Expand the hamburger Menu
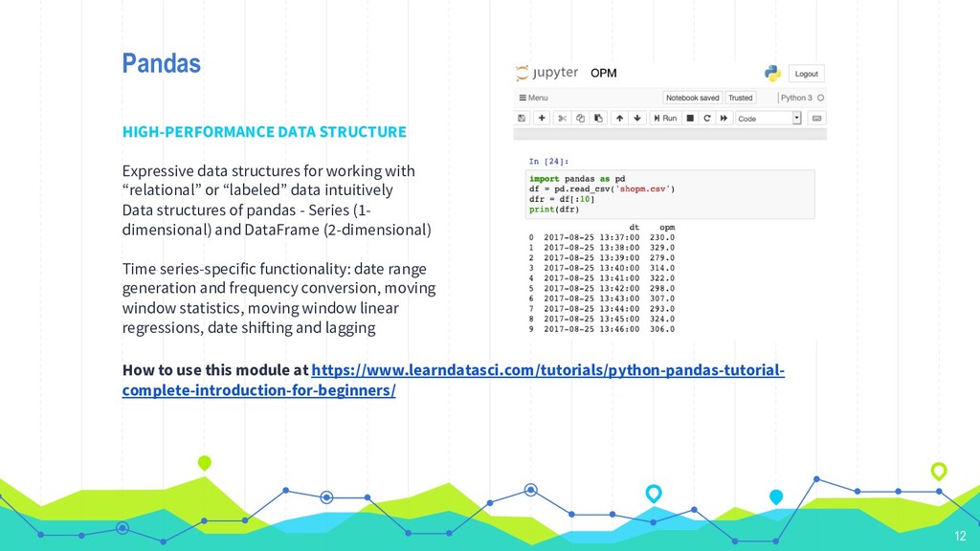This screenshot has width=980, height=551. [x=533, y=98]
